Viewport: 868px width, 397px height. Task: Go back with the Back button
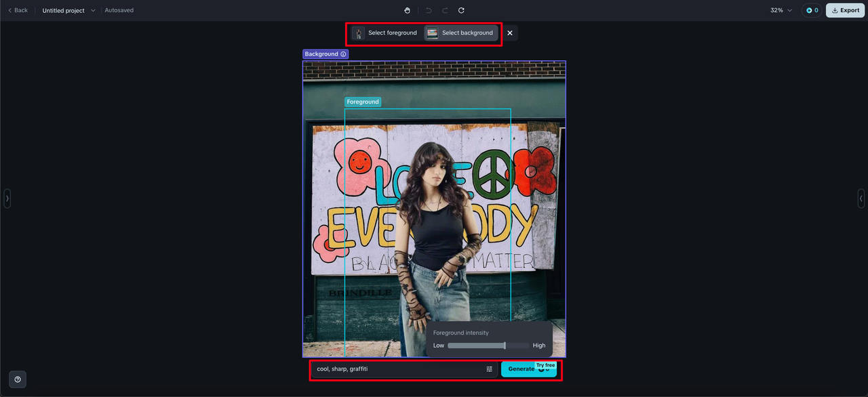18,10
